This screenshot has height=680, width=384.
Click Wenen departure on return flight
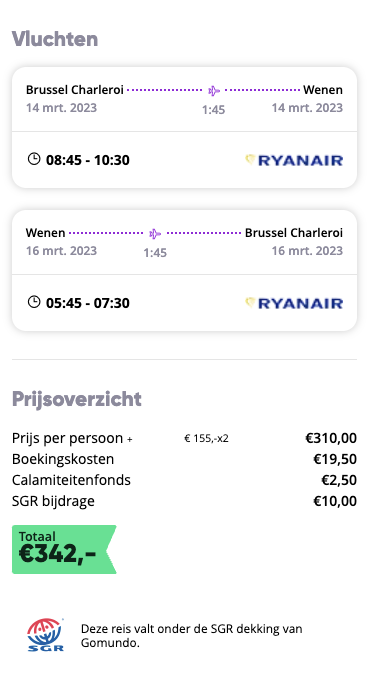[46, 233]
